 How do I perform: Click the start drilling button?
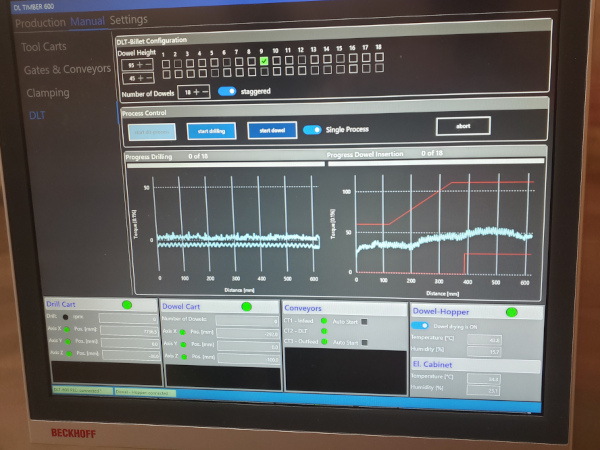point(211,131)
